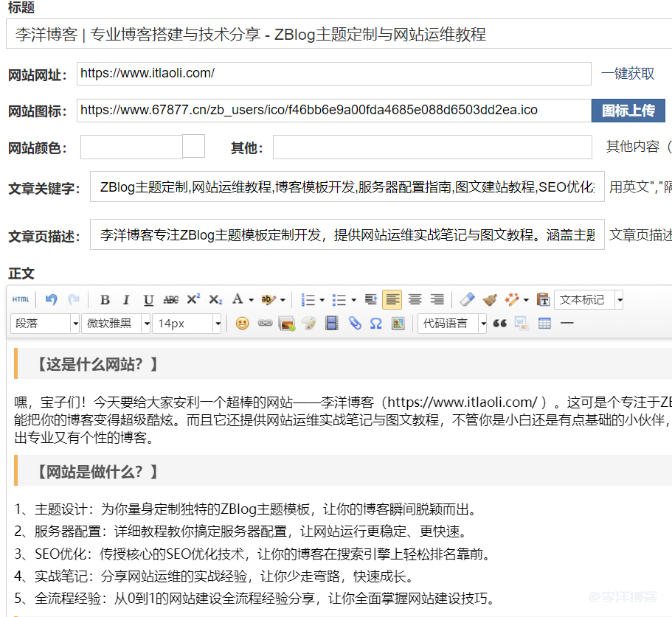Enable center text alignment

(415, 299)
